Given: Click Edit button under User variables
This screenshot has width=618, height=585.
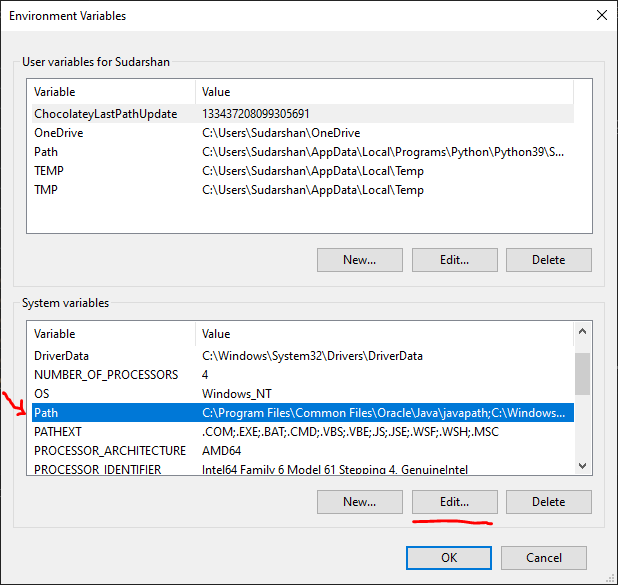Looking at the screenshot, I should 454,259.
